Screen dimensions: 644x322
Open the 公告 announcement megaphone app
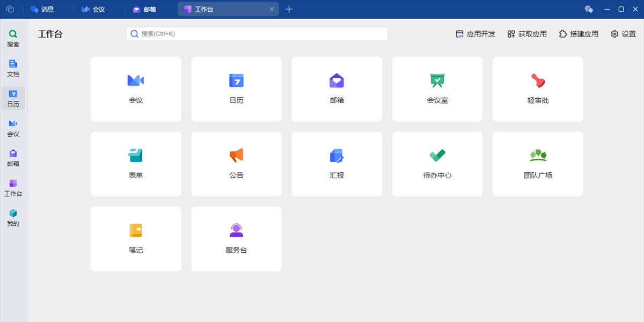(236, 164)
